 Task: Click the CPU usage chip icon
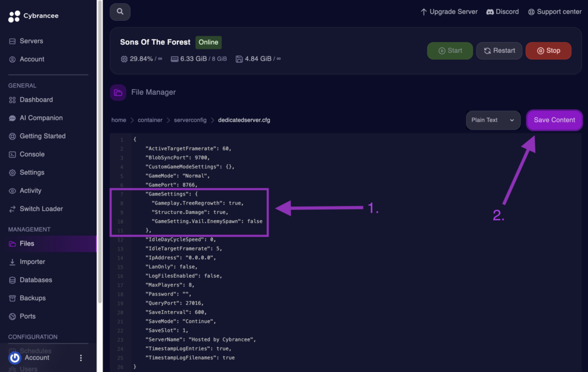pos(124,59)
